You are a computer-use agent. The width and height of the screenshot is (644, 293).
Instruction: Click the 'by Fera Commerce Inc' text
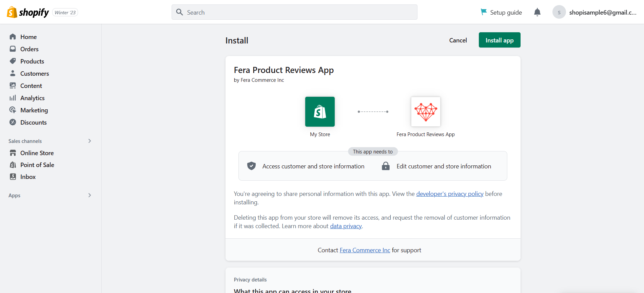(259, 80)
